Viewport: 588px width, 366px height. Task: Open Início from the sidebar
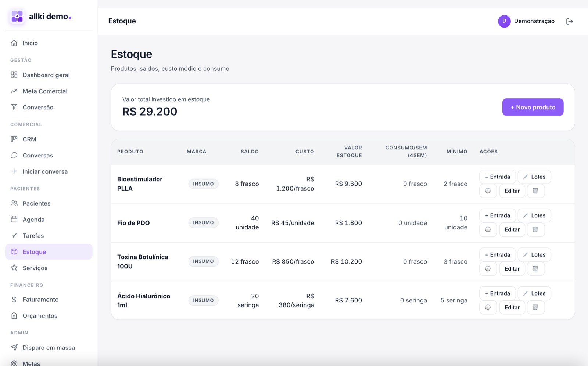coord(49,43)
